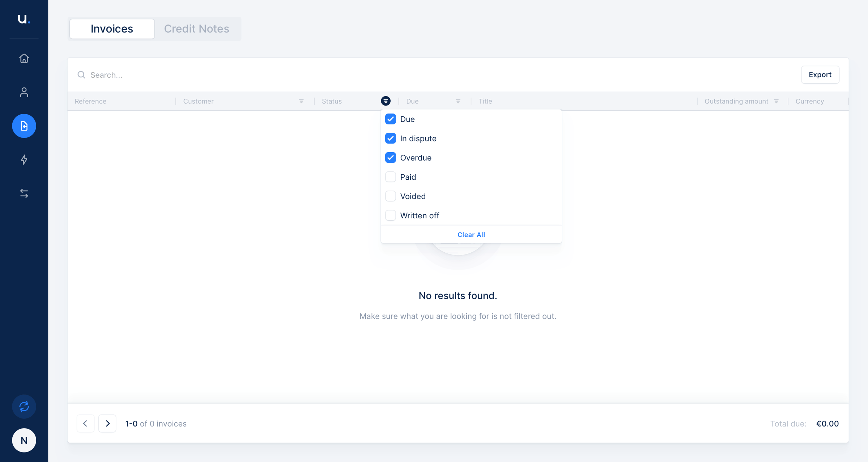
Task: Open the lightning bolt Actions icon
Action: 24,159
